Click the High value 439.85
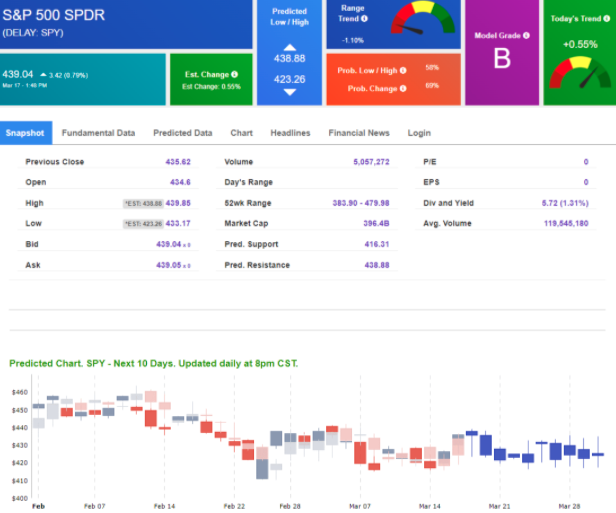This screenshot has height=513, width=616. [x=178, y=203]
